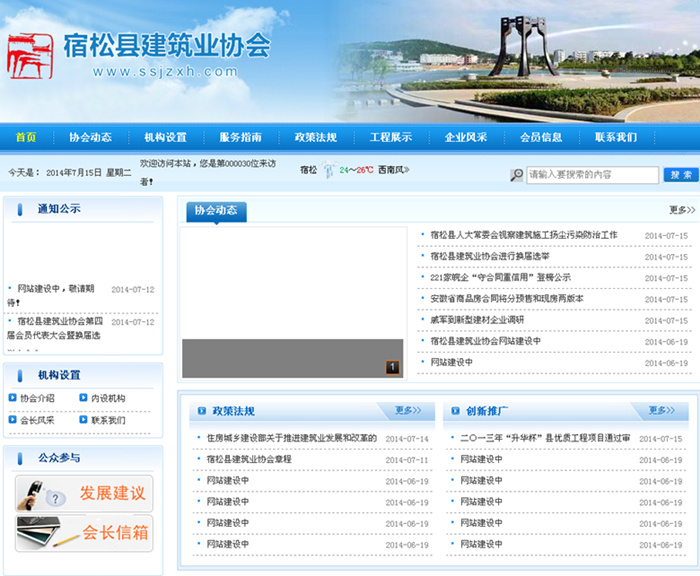Click the red association logo in header

30,56
